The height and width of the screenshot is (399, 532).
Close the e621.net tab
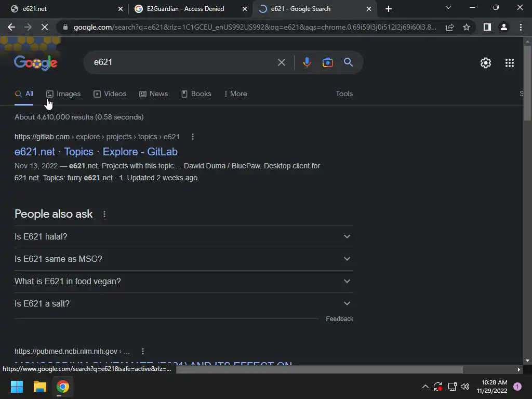click(x=121, y=9)
